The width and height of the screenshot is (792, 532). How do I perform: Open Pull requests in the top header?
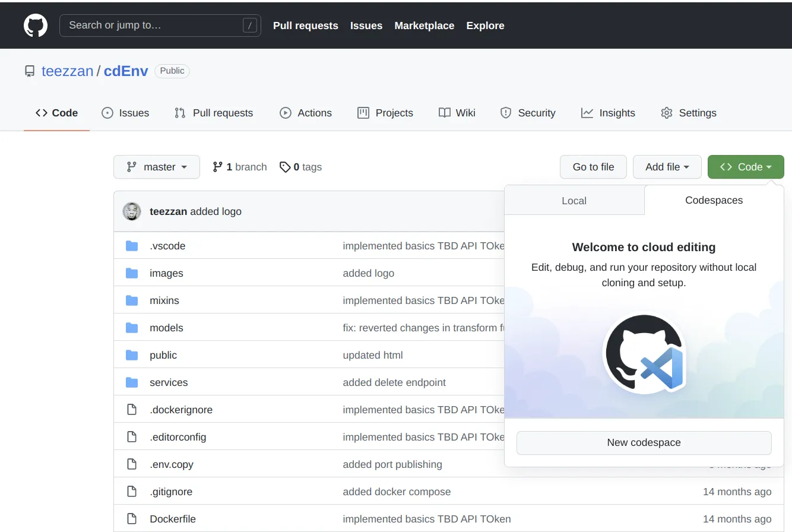click(306, 26)
